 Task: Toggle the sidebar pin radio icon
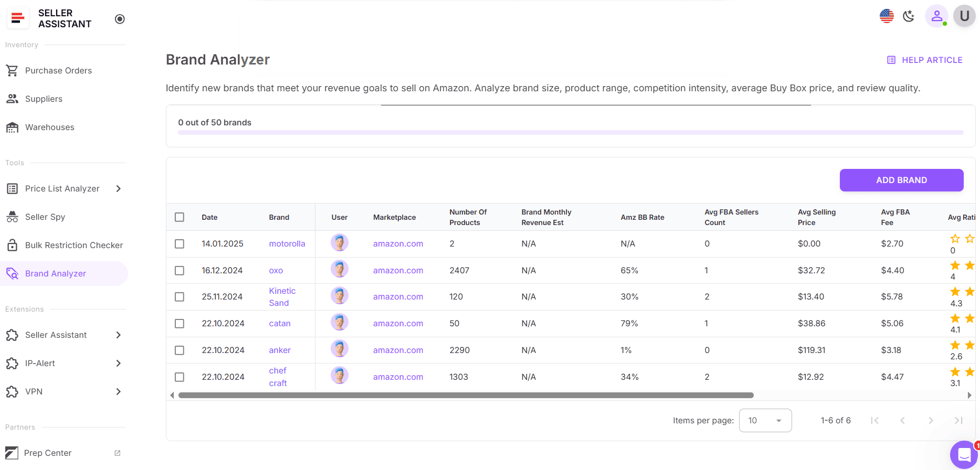coord(120,19)
